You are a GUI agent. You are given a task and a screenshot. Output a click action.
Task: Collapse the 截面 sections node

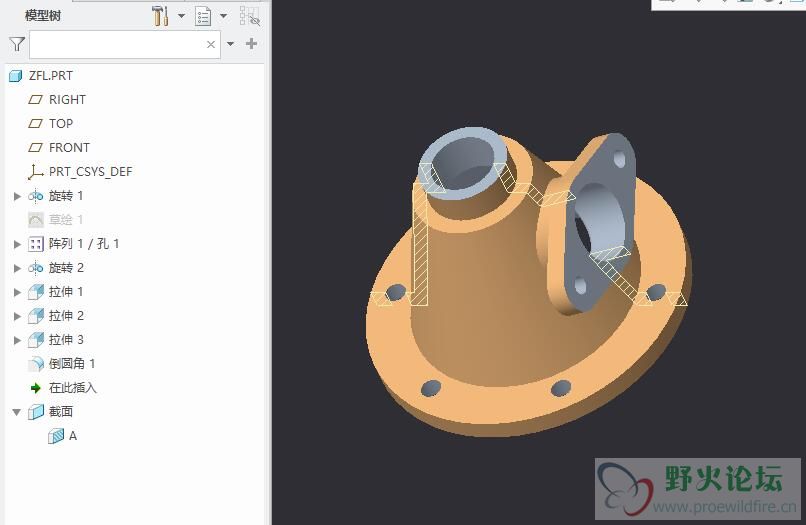point(17,412)
